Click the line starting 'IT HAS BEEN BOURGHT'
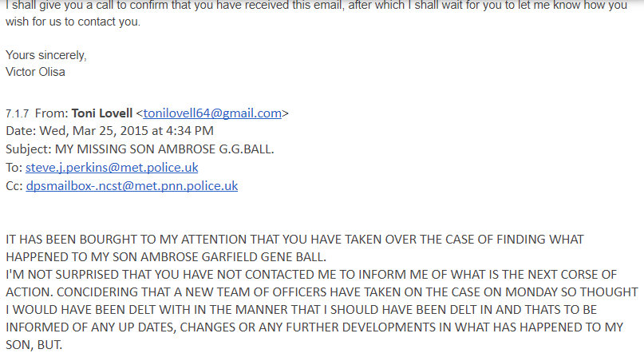The width and height of the screenshot is (644, 353). pyautogui.click(x=294, y=240)
